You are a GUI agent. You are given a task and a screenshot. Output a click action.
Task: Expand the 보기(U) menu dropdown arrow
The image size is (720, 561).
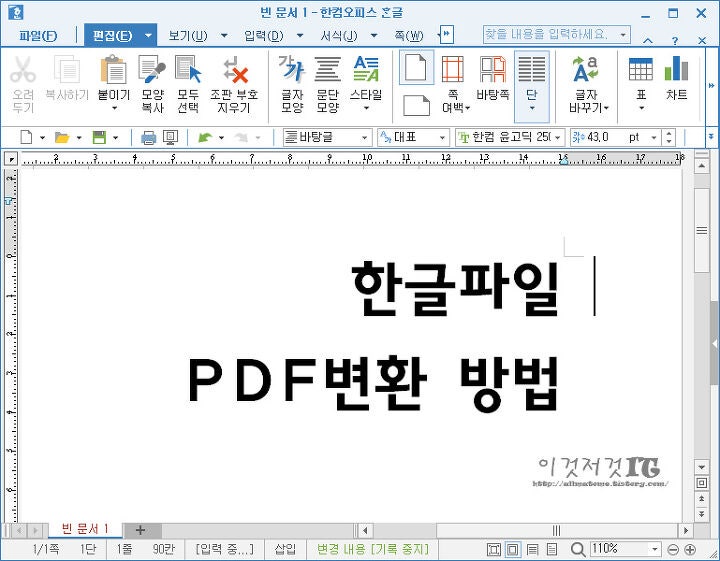point(224,35)
